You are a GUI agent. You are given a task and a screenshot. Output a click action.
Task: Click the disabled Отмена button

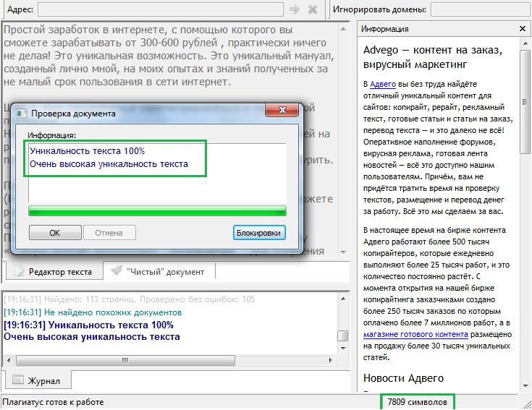pos(109,233)
